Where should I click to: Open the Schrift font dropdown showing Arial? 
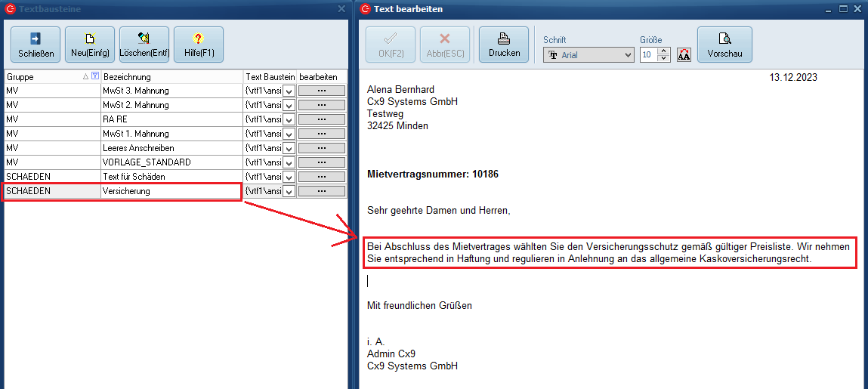(x=588, y=54)
